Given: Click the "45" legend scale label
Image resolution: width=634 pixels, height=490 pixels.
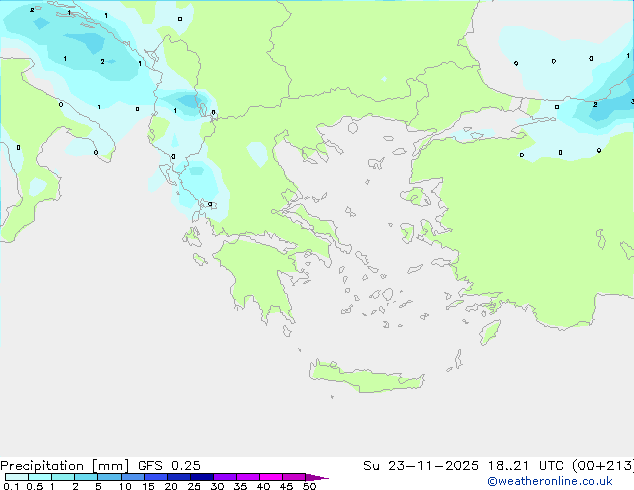Looking at the screenshot, I should point(286,486).
